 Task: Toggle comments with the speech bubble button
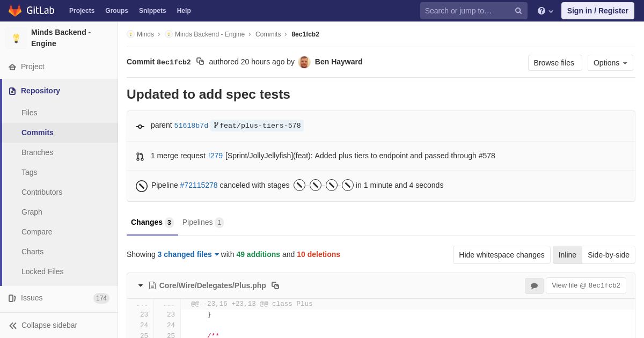pyautogui.click(x=534, y=286)
